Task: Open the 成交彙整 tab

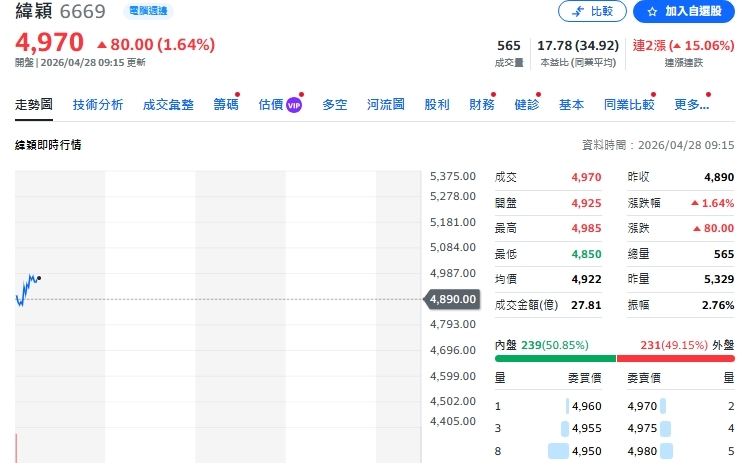Action: pos(168,104)
